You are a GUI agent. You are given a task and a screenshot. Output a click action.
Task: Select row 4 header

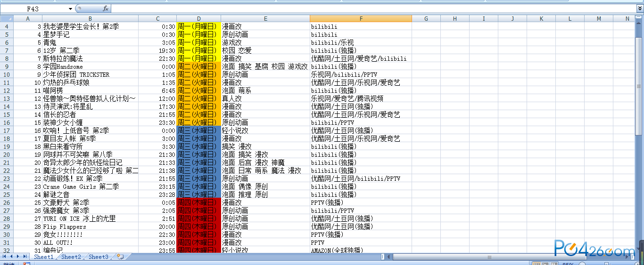pos(7,26)
